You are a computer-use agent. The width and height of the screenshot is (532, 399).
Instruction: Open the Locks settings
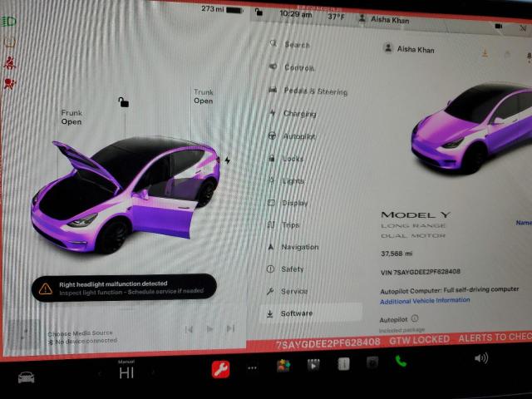(x=286, y=159)
